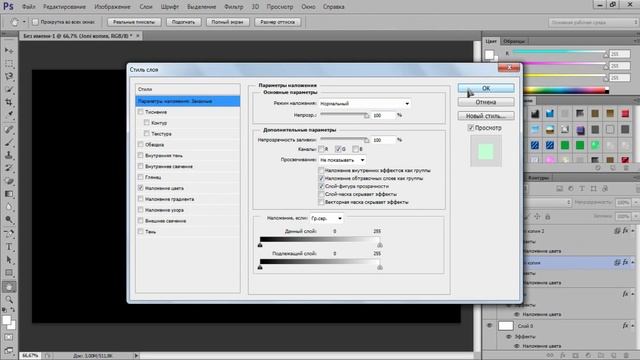
Task: Click the Непрозр. percent input field
Action: [384, 116]
